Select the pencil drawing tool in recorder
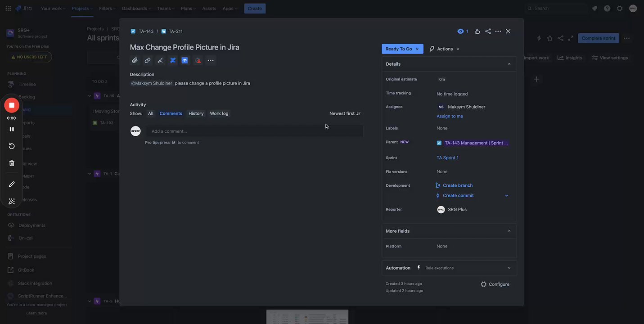 (12, 184)
